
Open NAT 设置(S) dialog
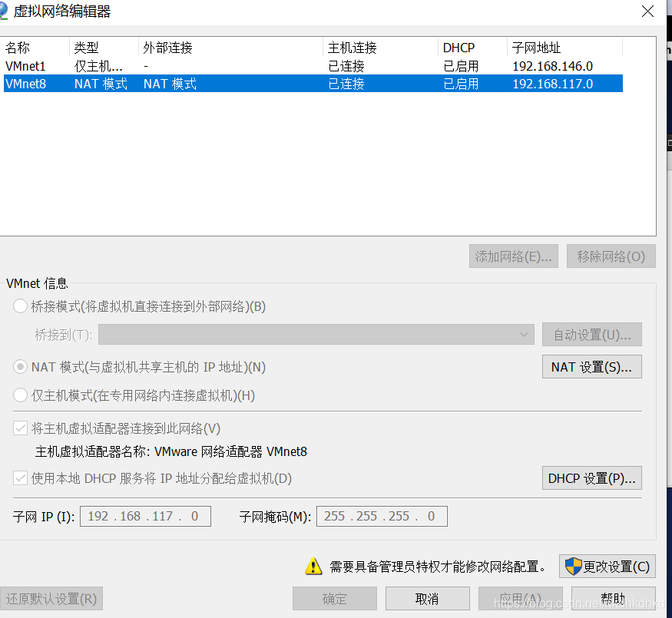pyautogui.click(x=592, y=367)
